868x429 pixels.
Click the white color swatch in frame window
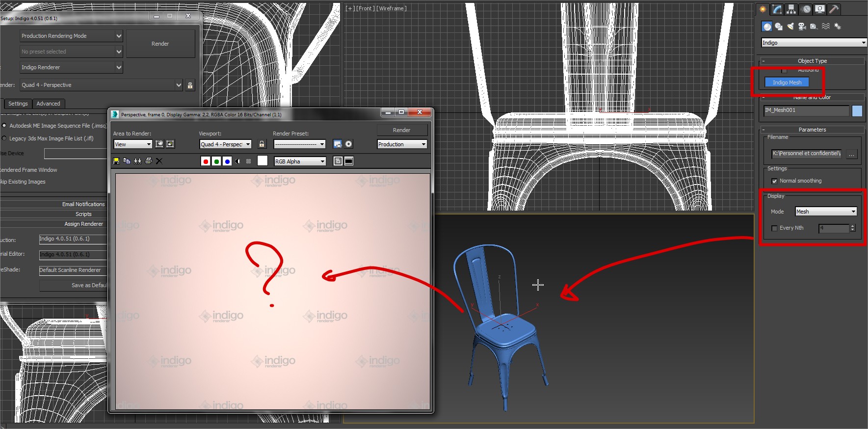263,161
